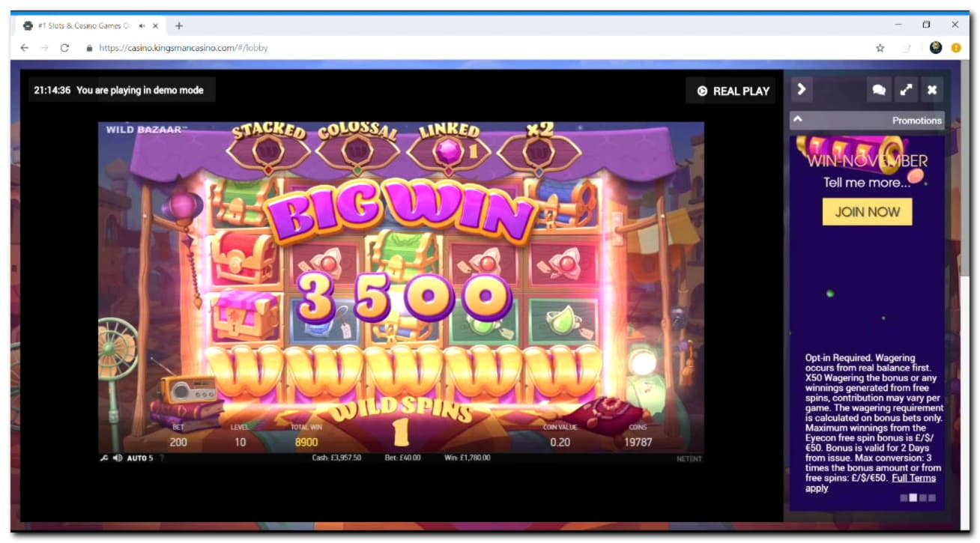The width and height of the screenshot is (980, 543).
Task: Click the 3500 big win amount
Action: 405,297
